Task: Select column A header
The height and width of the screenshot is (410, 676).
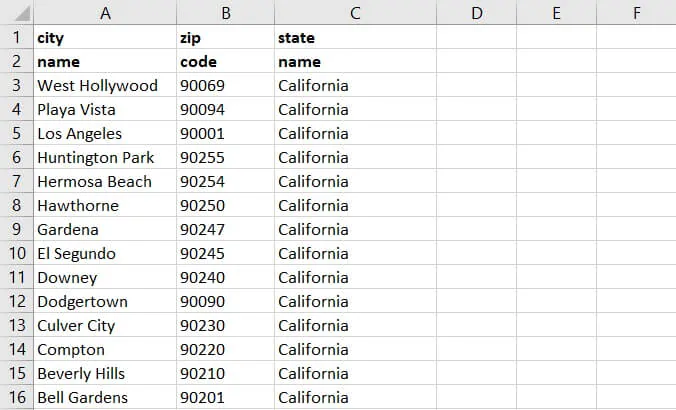Action: [105, 13]
